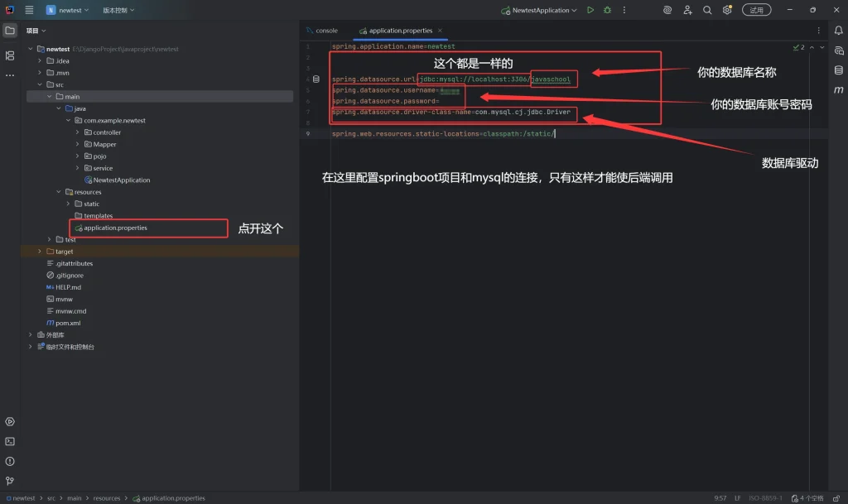The image size is (848, 504).
Task: Open the Structure tool window in left sidebar
Action: coord(10,55)
